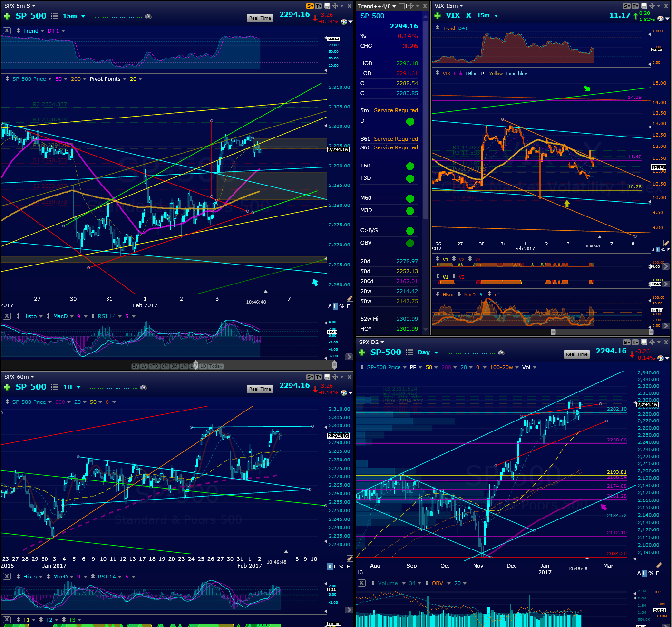This screenshot has width=672, height=627.
Task: Select Today range button under SPX 5m chart
Action: pyautogui.click(x=215, y=366)
